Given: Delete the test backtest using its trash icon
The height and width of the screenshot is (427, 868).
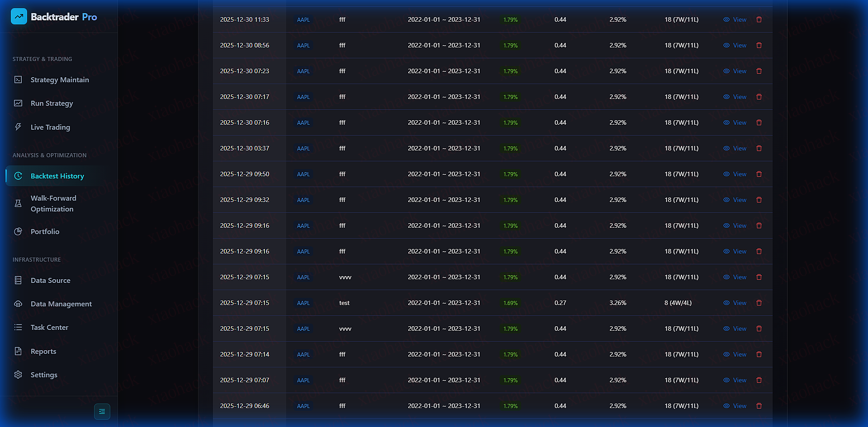Looking at the screenshot, I should pyautogui.click(x=759, y=303).
